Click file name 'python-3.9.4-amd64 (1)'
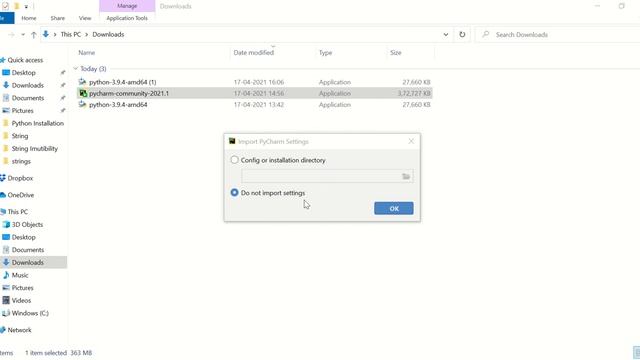640x360 pixels. pos(122,82)
